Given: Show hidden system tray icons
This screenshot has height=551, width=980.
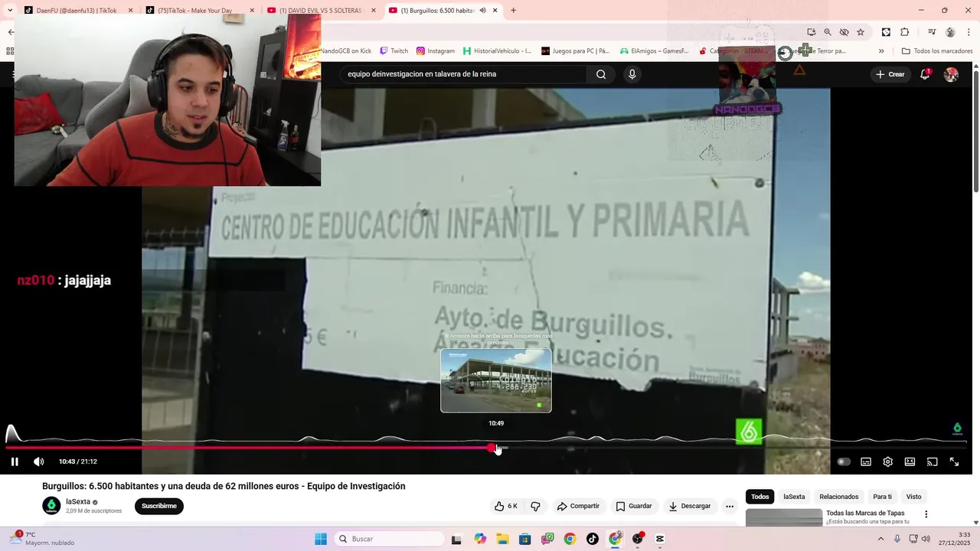Looking at the screenshot, I should coord(880,539).
